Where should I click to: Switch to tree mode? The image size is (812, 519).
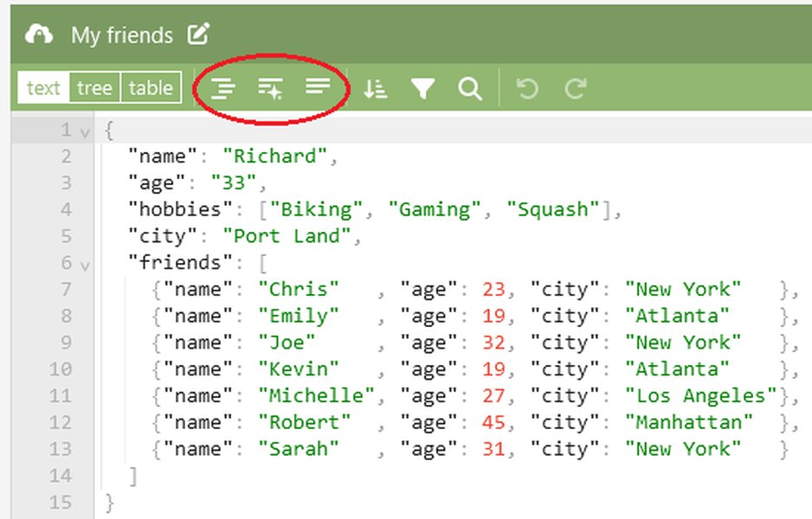coord(94,88)
